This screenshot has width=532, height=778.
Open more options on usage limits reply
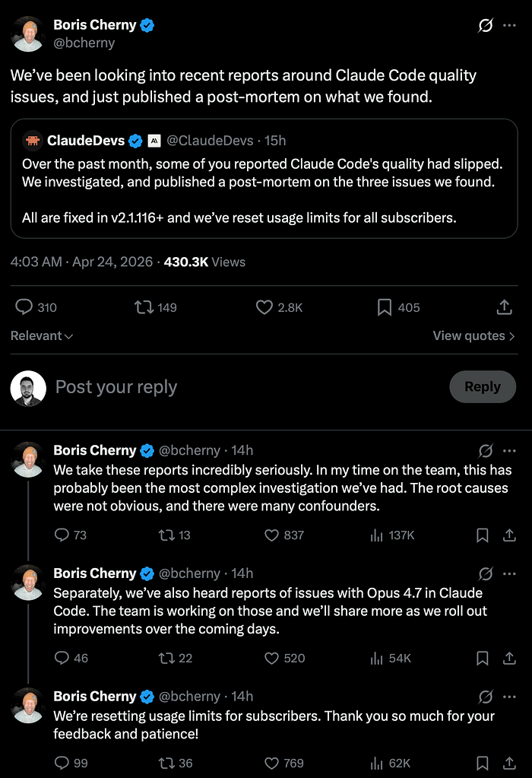click(509, 697)
